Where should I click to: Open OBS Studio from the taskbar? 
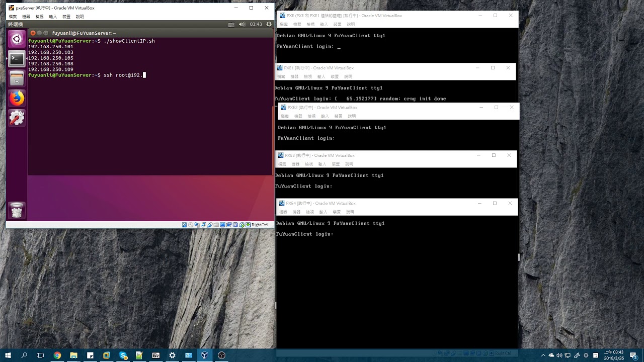(221, 355)
